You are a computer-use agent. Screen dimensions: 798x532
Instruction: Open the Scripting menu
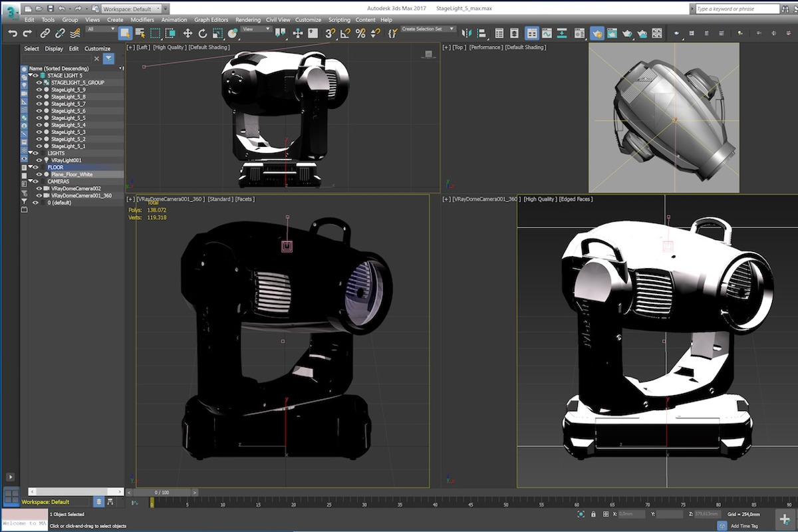[x=339, y=20]
